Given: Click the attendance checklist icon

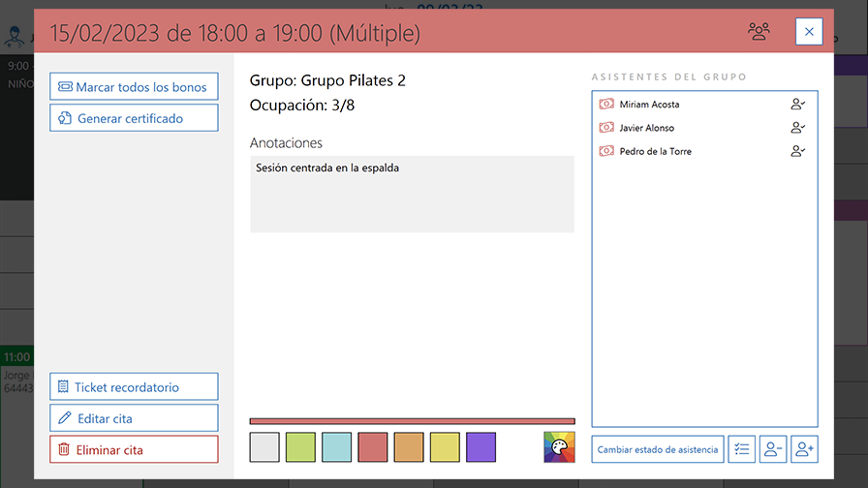Looking at the screenshot, I should [741, 449].
